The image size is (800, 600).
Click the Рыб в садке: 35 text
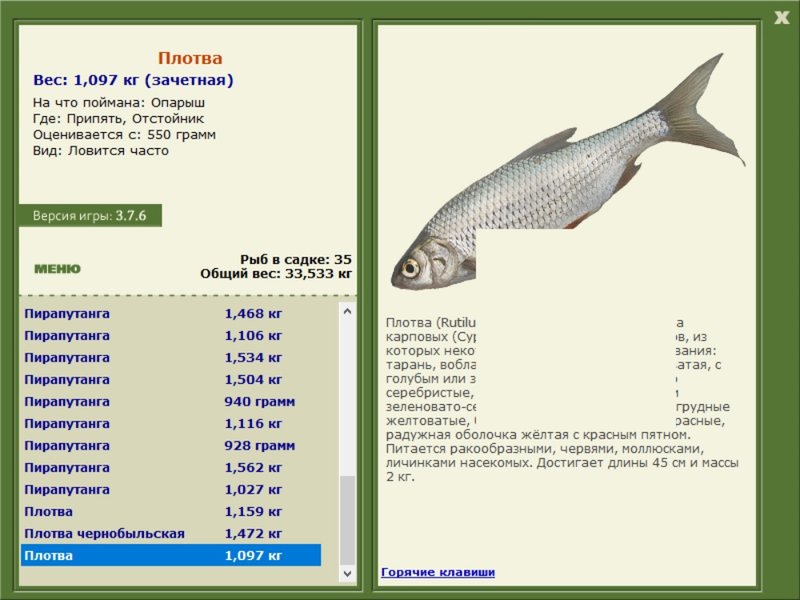(296, 259)
